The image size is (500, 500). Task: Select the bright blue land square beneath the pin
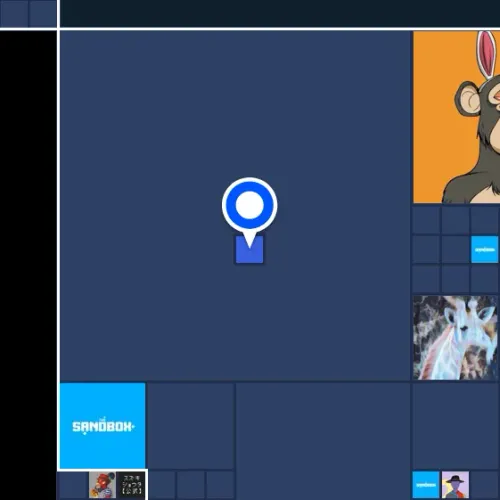pyautogui.click(x=250, y=250)
